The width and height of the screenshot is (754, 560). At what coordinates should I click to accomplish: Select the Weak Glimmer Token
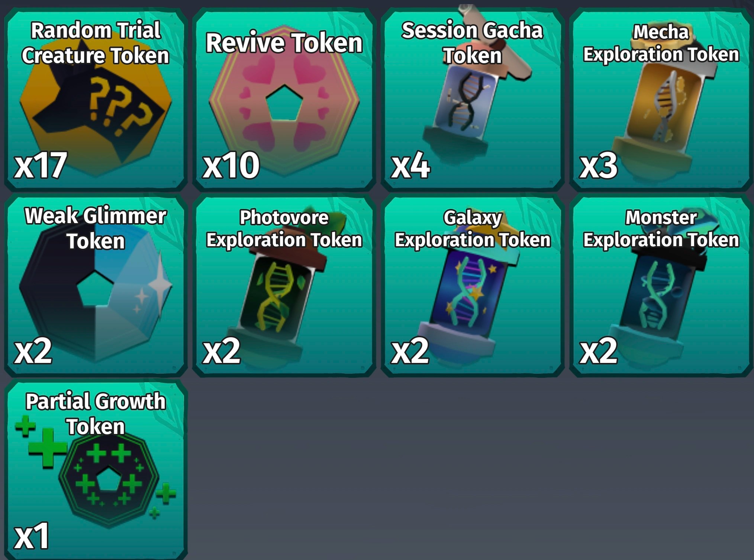coord(96,285)
